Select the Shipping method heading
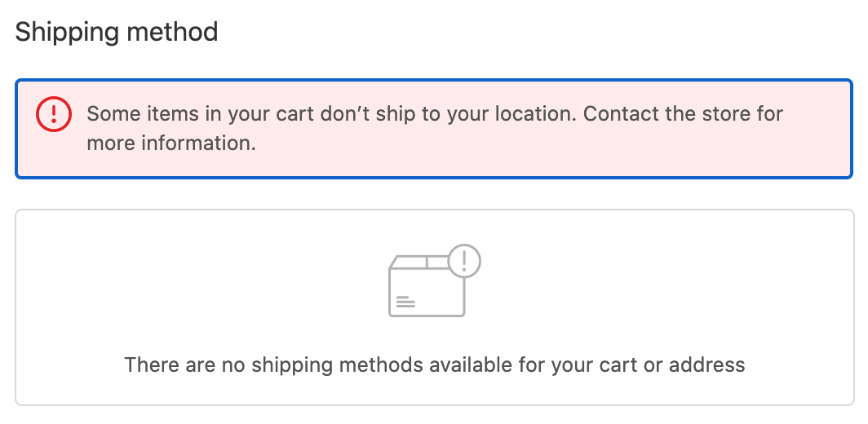The image size is (868, 424). click(116, 32)
